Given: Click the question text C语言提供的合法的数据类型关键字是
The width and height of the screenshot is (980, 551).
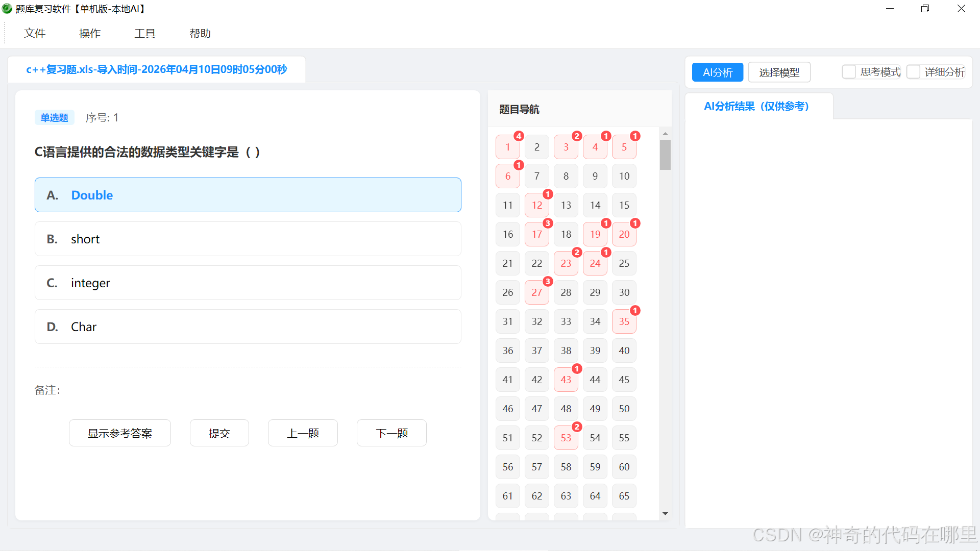Looking at the screenshot, I should coord(147,152).
